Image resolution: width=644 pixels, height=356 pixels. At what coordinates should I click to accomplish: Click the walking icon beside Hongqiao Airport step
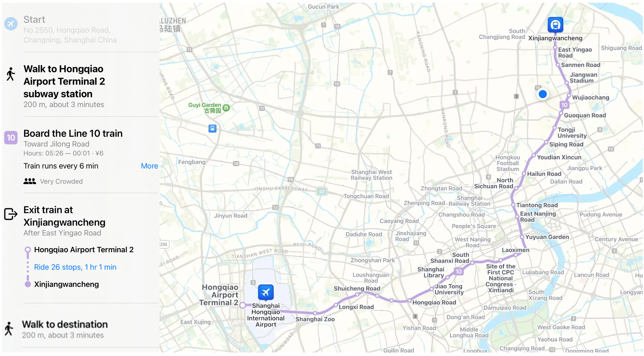click(x=11, y=74)
